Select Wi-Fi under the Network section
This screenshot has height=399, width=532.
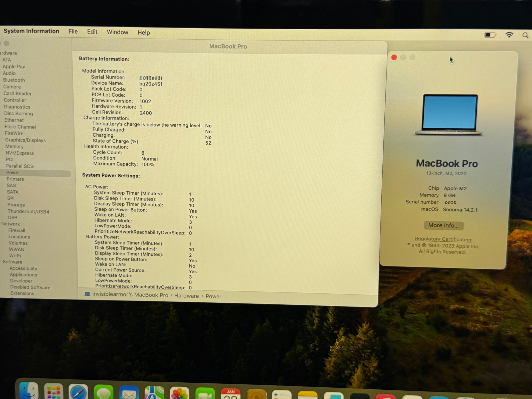tap(15, 255)
